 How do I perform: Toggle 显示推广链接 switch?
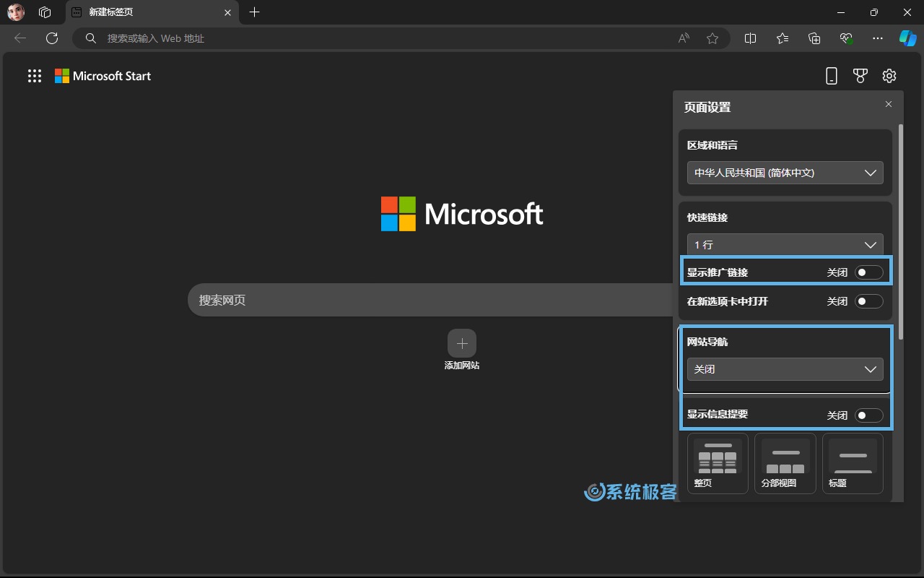tap(869, 272)
